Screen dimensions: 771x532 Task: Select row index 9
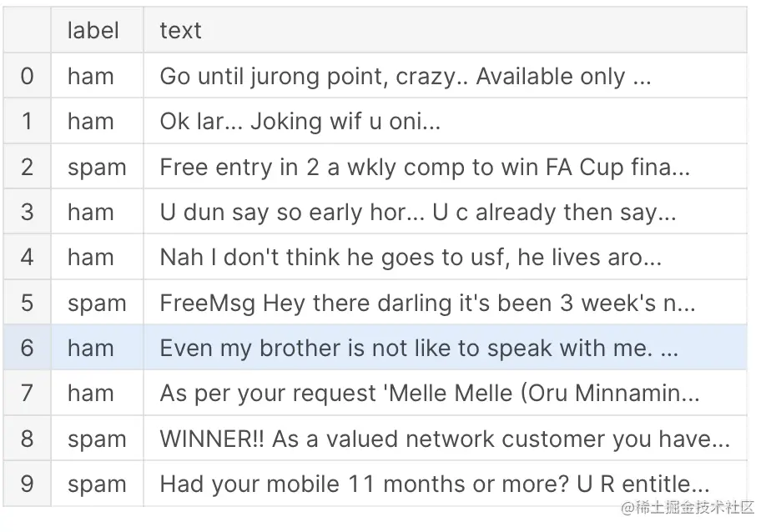(x=27, y=484)
